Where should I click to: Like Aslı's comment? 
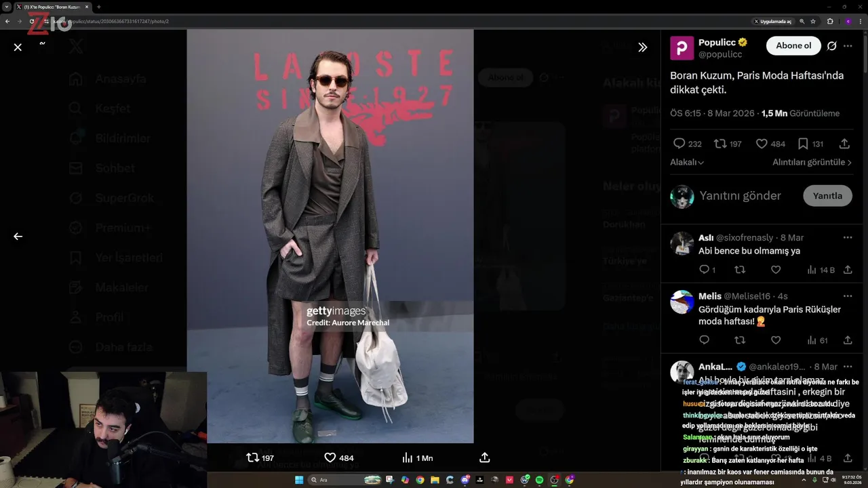click(x=776, y=270)
